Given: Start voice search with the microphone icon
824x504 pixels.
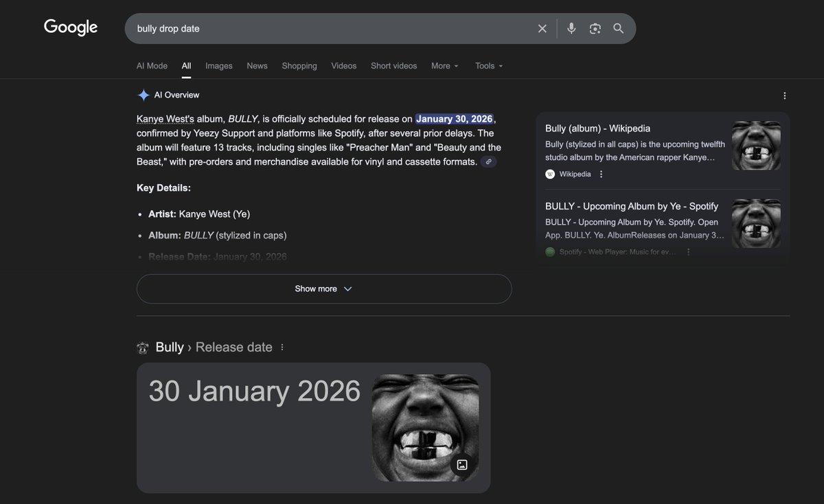Looking at the screenshot, I should point(571,28).
